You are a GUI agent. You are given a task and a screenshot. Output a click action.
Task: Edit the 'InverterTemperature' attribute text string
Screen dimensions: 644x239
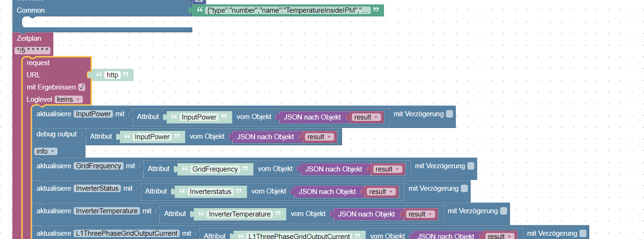pyautogui.click(x=240, y=214)
